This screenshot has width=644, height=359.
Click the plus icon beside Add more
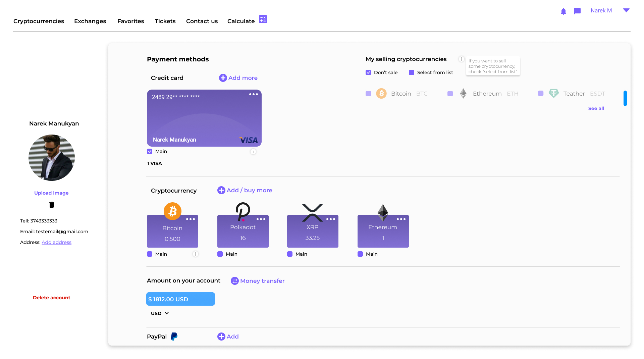coord(223,78)
